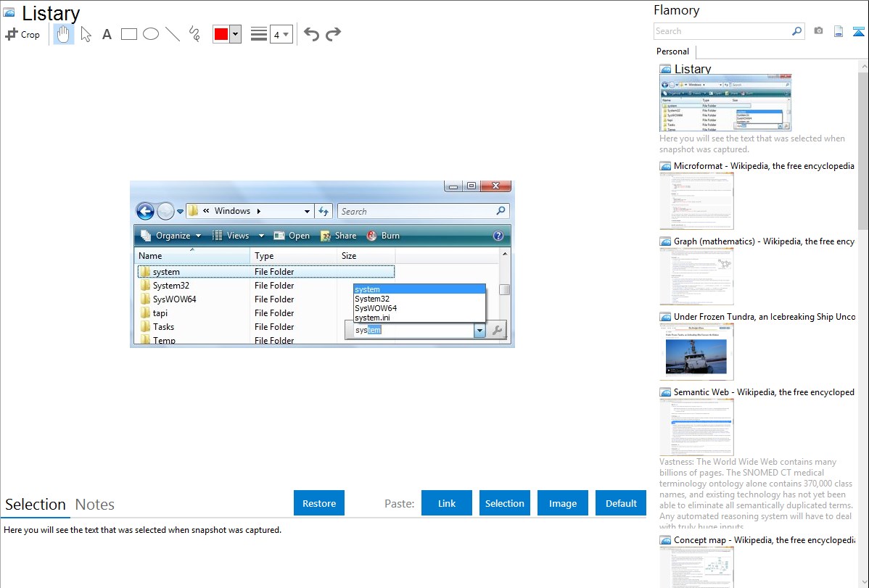Click the Paste Selection button
This screenshot has height=588, width=869.
pyautogui.click(x=505, y=503)
